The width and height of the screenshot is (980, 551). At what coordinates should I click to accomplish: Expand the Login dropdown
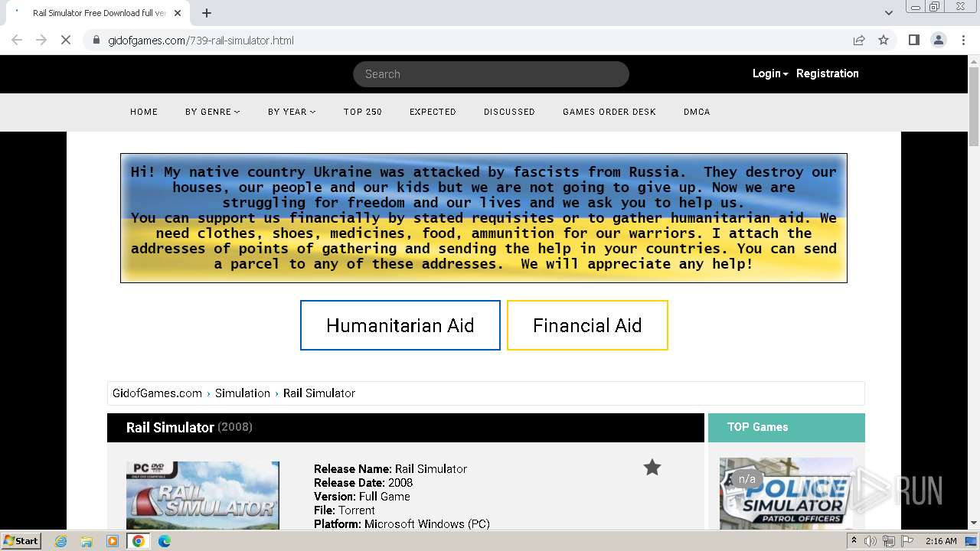click(770, 73)
